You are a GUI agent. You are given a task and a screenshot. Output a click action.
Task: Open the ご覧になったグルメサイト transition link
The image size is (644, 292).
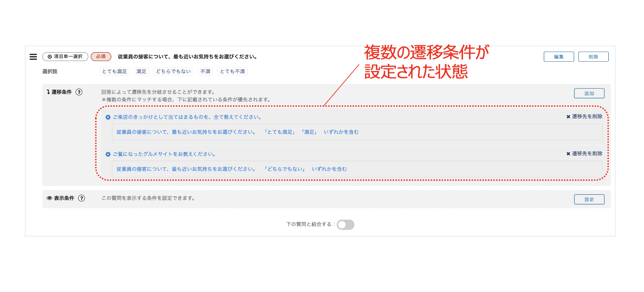coord(164,154)
